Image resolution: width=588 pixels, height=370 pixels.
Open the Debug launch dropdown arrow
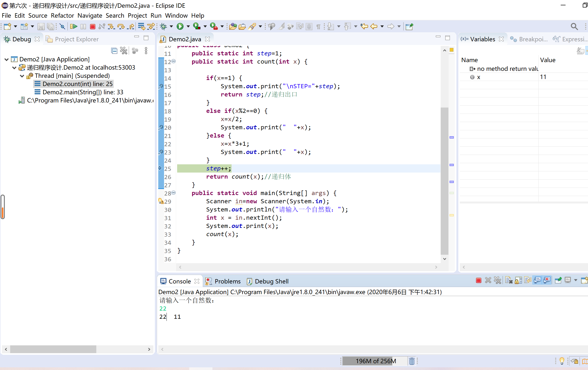(171, 26)
